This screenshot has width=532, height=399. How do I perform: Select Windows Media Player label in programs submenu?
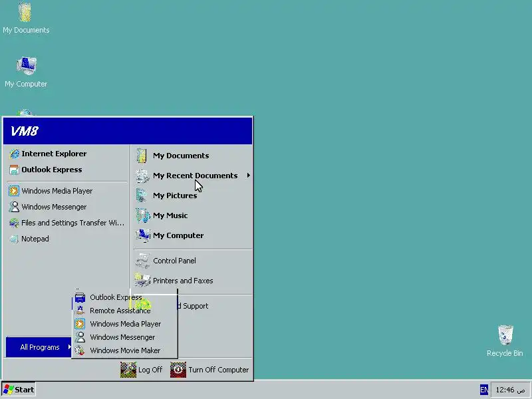click(x=126, y=324)
